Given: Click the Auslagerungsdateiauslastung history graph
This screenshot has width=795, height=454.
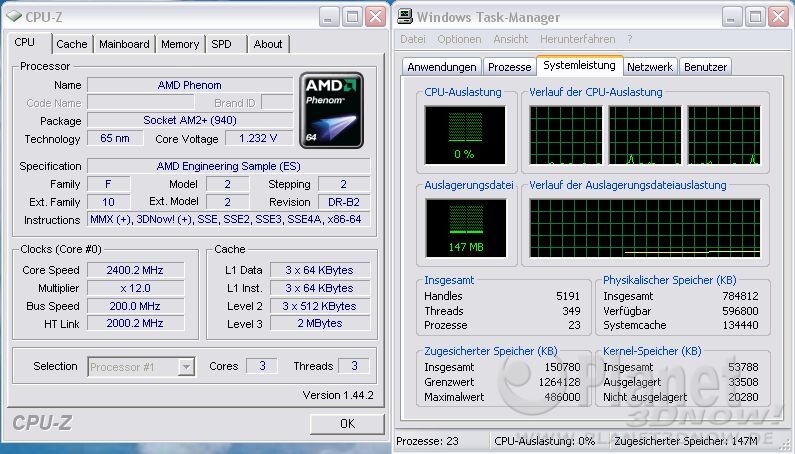Looking at the screenshot, I should pyautogui.click(x=644, y=228).
